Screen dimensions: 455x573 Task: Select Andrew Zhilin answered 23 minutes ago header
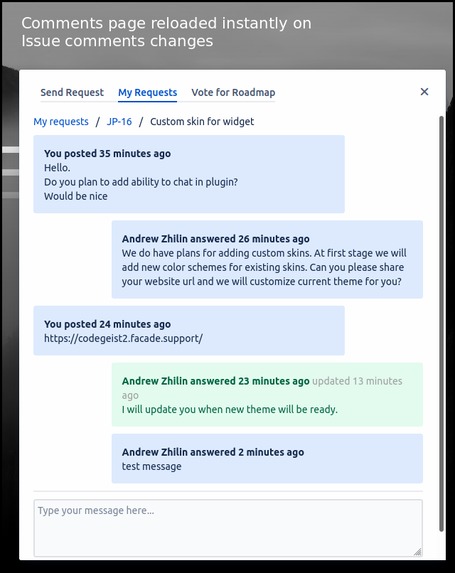tap(216, 381)
